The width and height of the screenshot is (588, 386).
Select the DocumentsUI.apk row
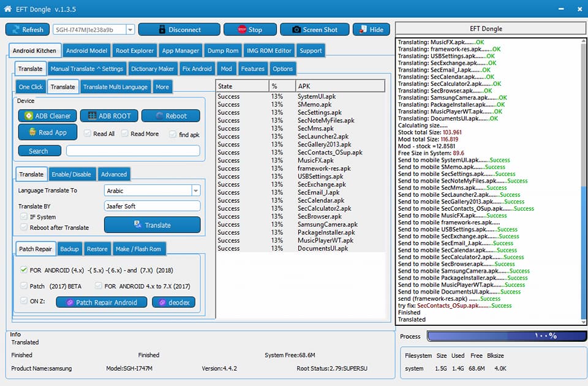301,248
